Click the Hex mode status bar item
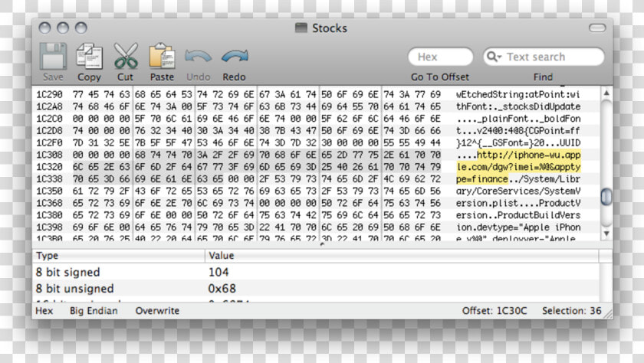The width and height of the screenshot is (644, 363). (x=44, y=311)
